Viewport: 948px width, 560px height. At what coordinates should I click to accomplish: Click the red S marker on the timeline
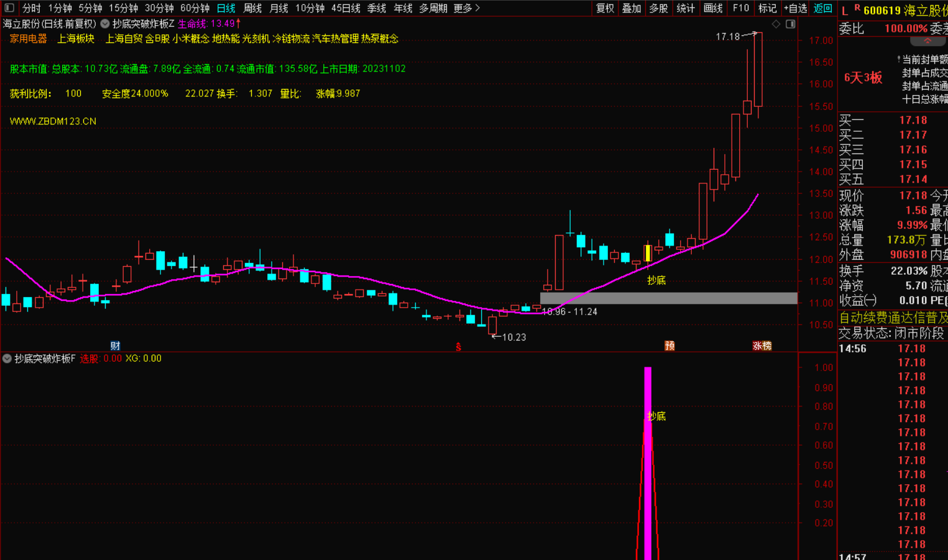click(458, 347)
